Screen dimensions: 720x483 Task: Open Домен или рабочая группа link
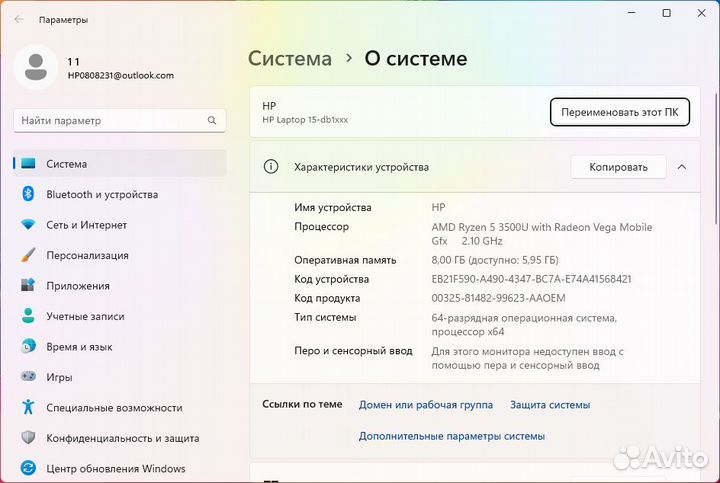pyautogui.click(x=426, y=404)
